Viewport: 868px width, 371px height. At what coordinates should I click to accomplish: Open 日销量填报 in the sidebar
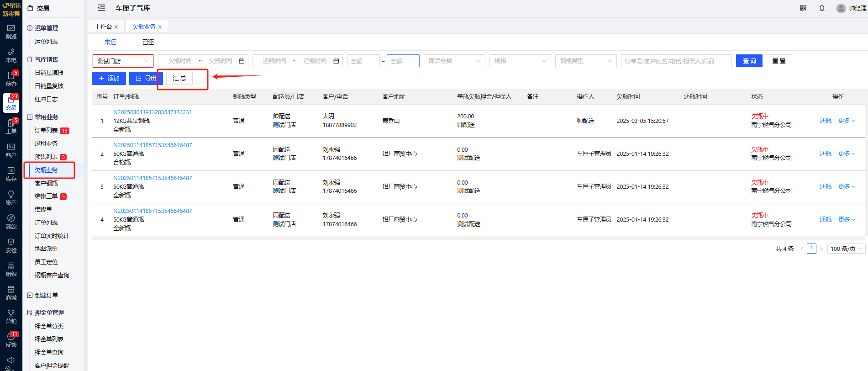[49, 73]
